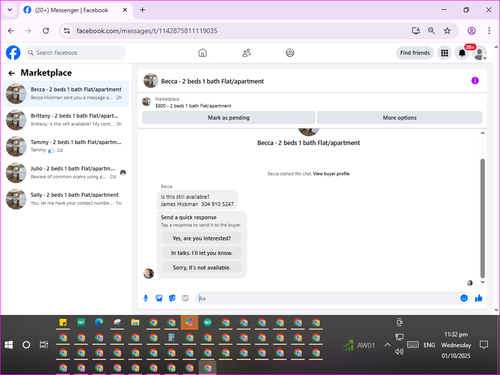Send quick reply "In talks. I'll let you know."
The height and width of the screenshot is (375, 500).
tap(202, 253)
